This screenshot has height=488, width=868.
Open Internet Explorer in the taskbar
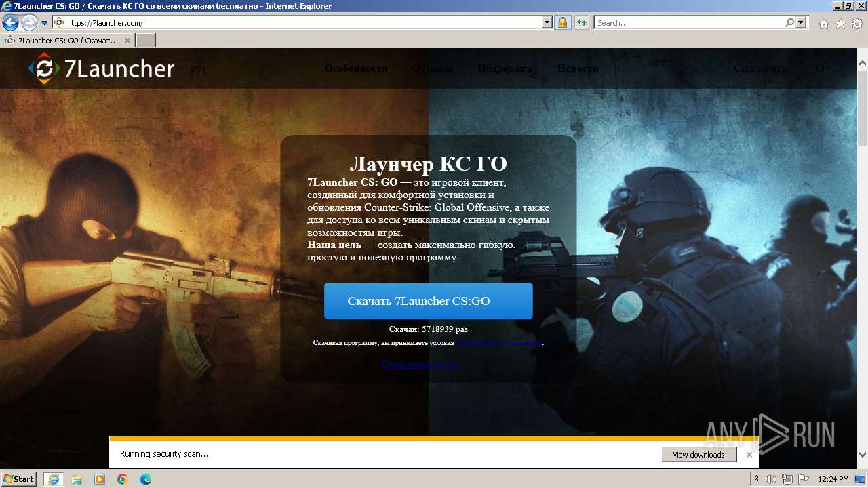click(x=54, y=479)
